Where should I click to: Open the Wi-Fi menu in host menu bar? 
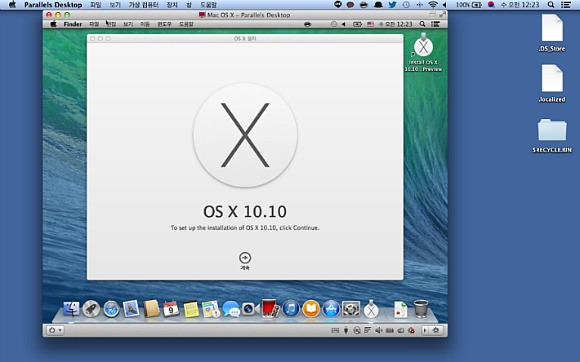click(433, 5)
